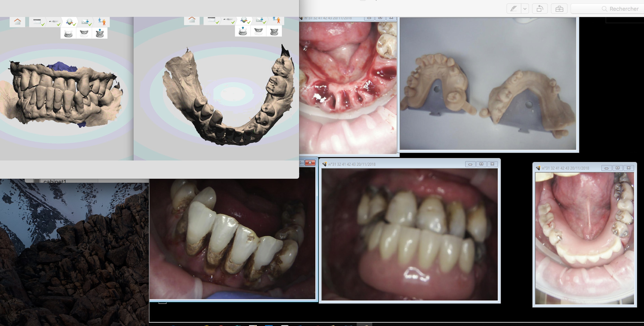
Task: Show lower jaw model view in left panel
Action: point(68,33)
